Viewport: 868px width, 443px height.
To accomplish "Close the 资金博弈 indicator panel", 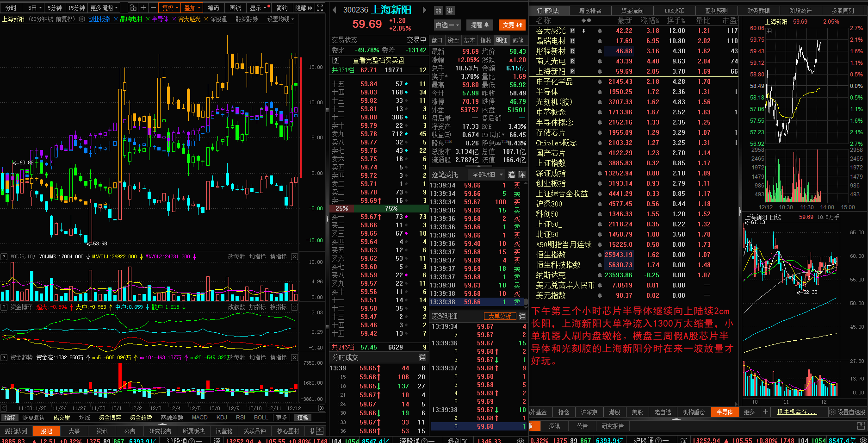I will (294, 307).
